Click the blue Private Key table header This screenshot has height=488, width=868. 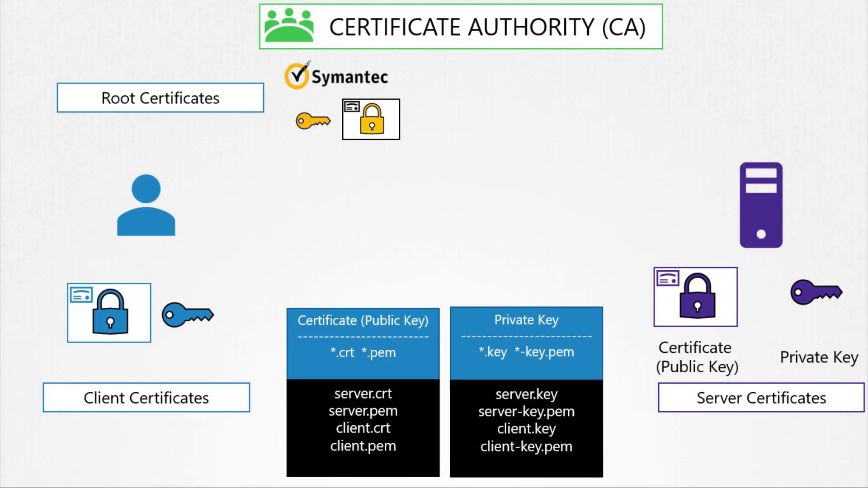(526, 320)
